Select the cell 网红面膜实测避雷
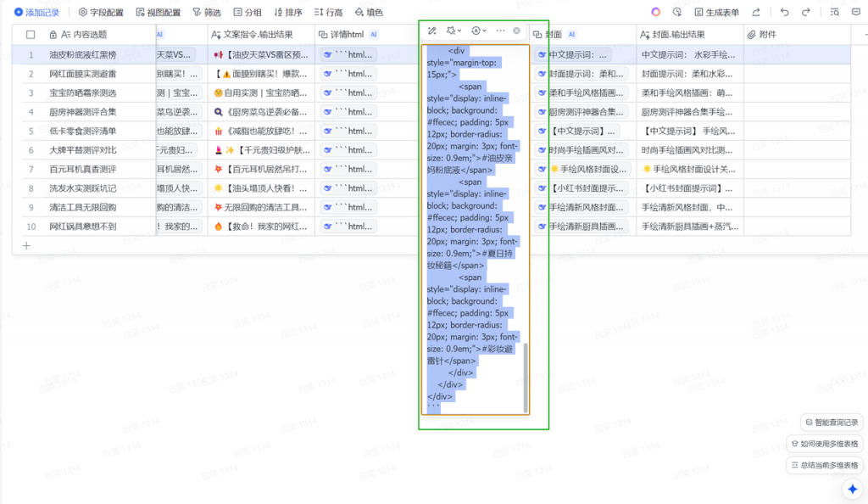 coord(83,74)
